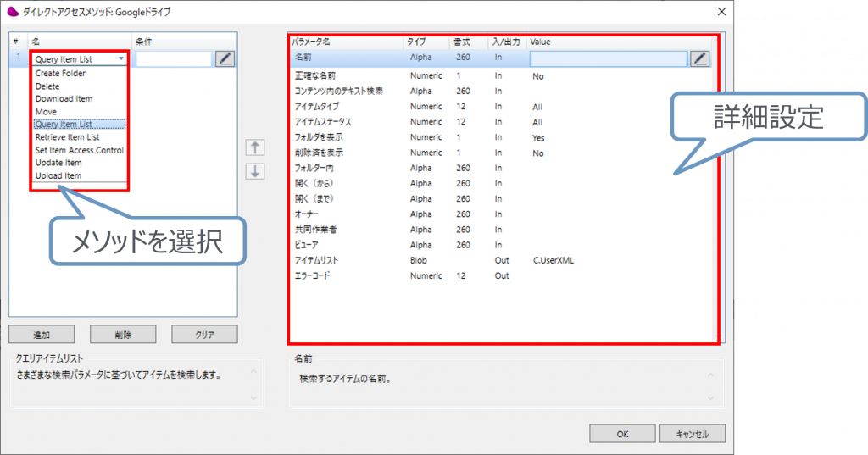Expand the Query Item List method dropdown
The image size is (868, 455).
pyautogui.click(x=122, y=59)
